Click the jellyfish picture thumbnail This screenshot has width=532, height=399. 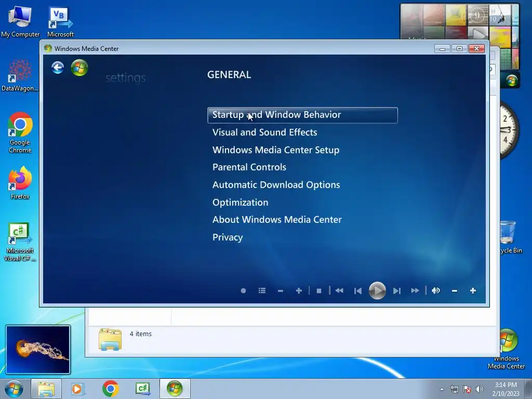[38, 350]
